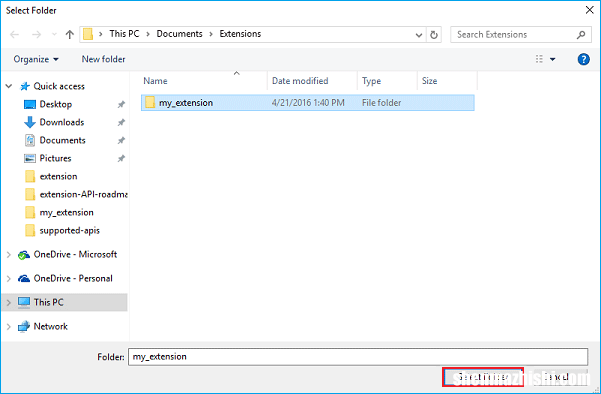Screen dimensions: 601x394
Task: Select Extensions in the breadcrumb path
Action: pos(240,34)
